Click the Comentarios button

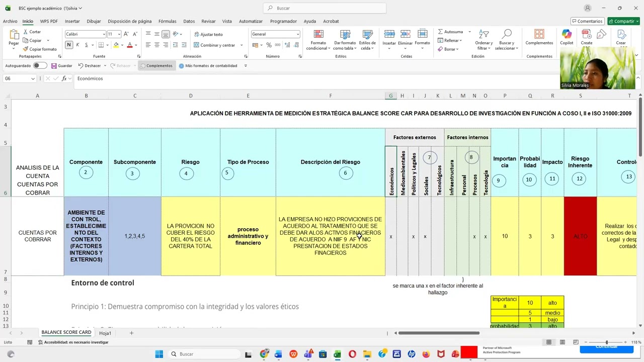(588, 21)
